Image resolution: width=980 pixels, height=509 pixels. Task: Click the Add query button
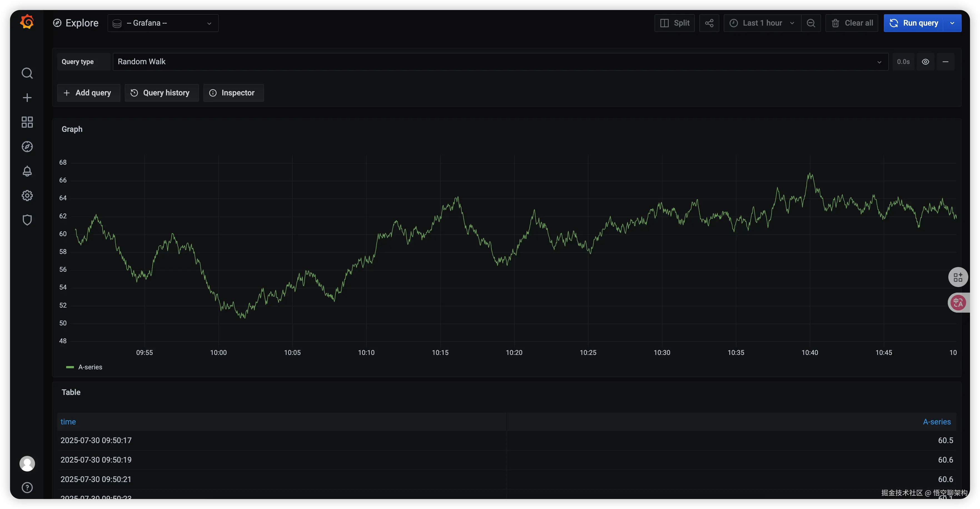click(x=88, y=93)
